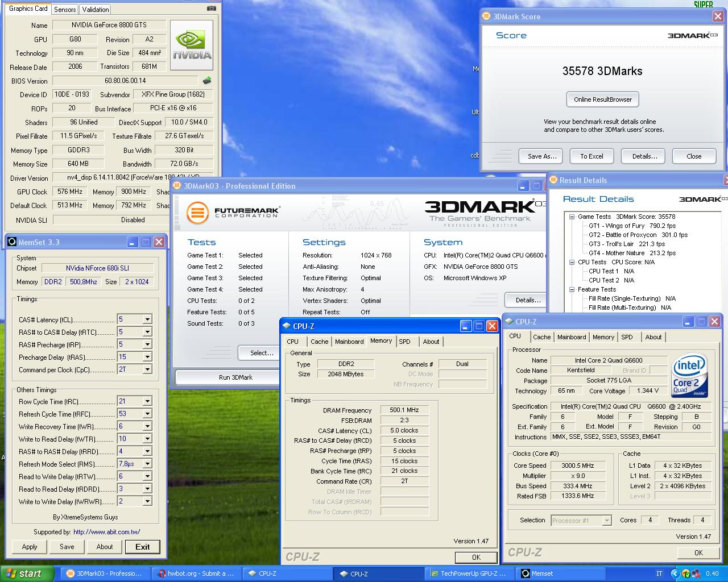Click the CPU-Z memory window title icon
The image size is (728, 582).
(x=286, y=326)
